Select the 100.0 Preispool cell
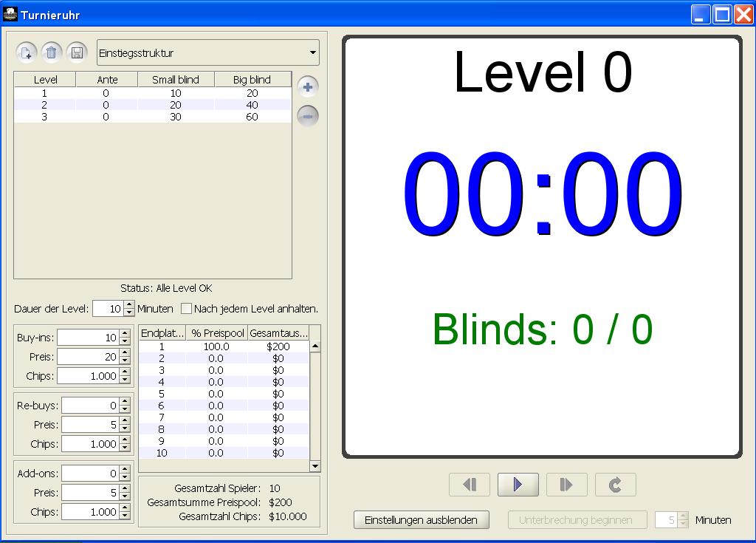This screenshot has width=756, height=543. [x=216, y=346]
